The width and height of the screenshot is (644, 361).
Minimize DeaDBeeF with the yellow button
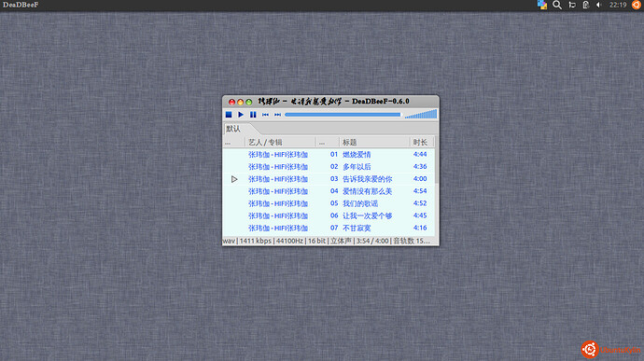click(x=240, y=102)
